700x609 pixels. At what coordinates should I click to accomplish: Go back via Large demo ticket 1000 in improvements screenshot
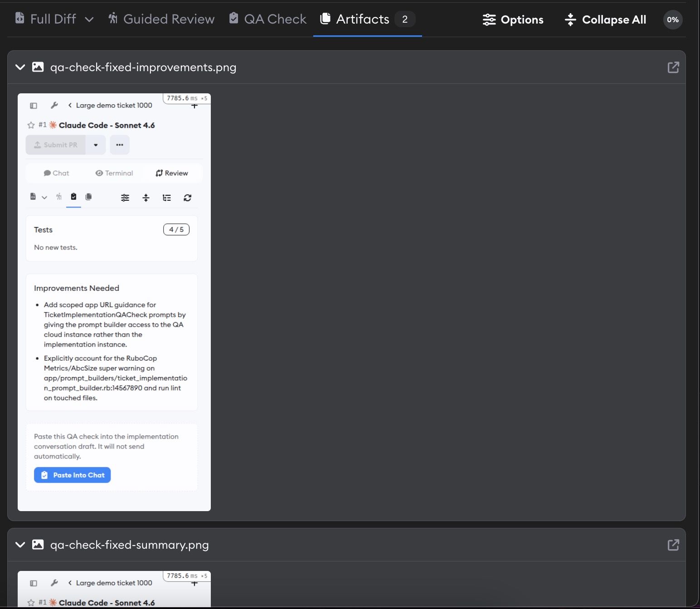110,105
